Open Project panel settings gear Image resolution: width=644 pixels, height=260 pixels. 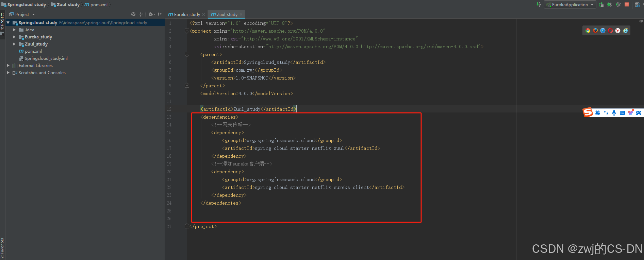[x=151, y=14]
